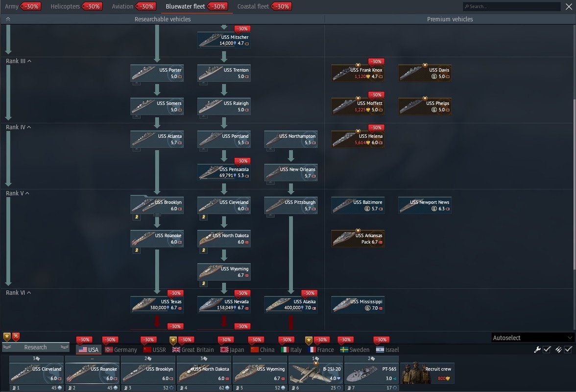Open the USS Portland vehicle card
The width and height of the screenshot is (576, 392).
tap(224, 139)
